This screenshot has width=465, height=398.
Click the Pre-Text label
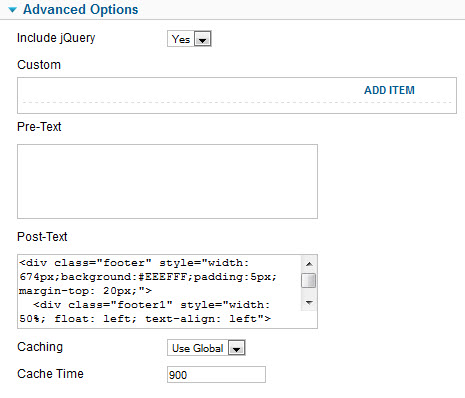[x=39, y=127]
